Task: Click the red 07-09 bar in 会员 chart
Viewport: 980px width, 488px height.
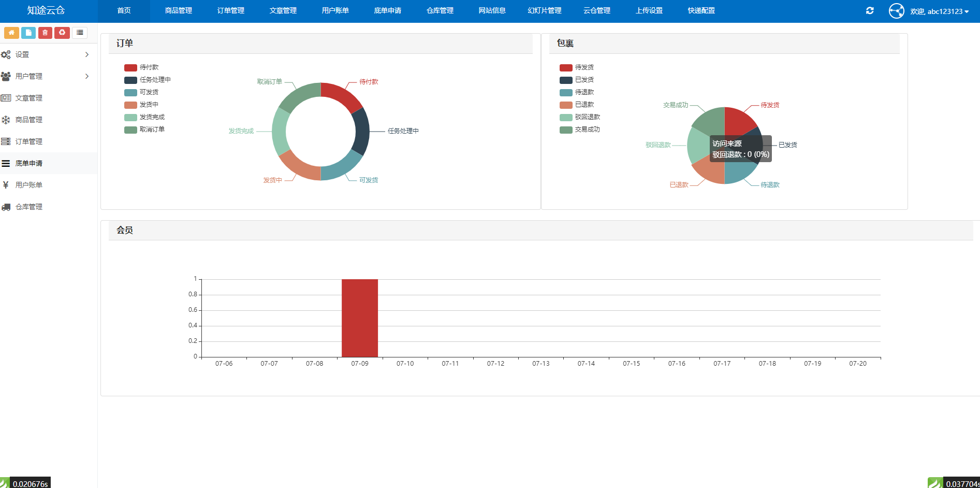Action: coord(359,318)
